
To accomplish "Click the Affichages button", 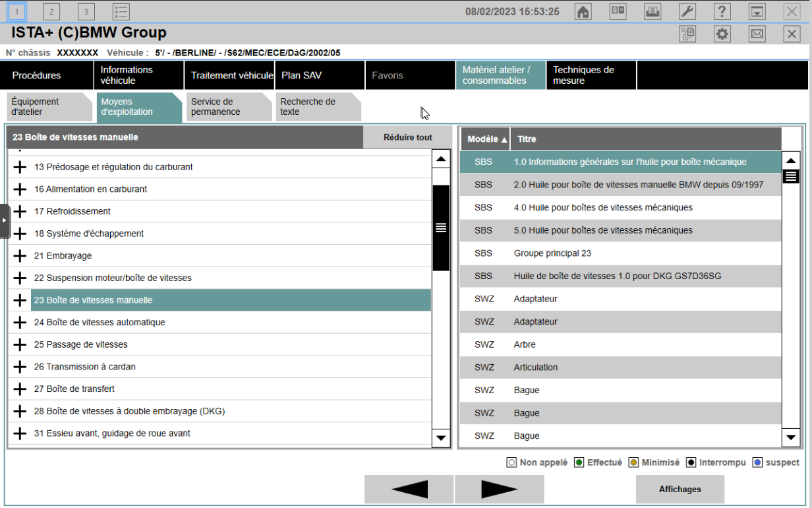I will (680, 490).
